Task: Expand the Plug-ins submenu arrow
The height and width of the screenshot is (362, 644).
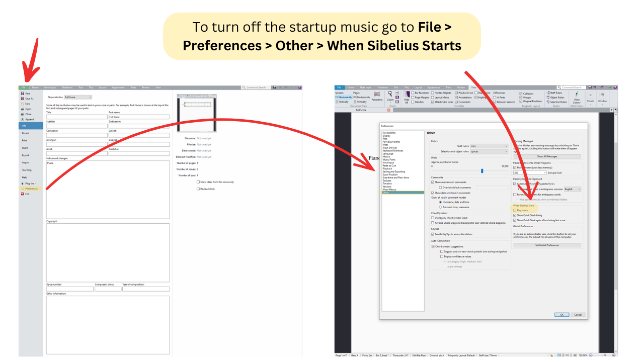Action: coord(36,184)
